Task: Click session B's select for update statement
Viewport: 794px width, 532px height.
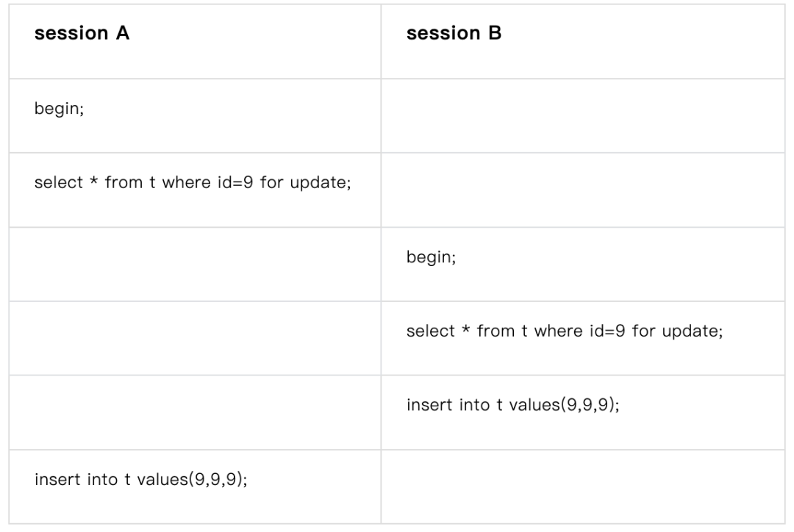Action: tap(564, 331)
